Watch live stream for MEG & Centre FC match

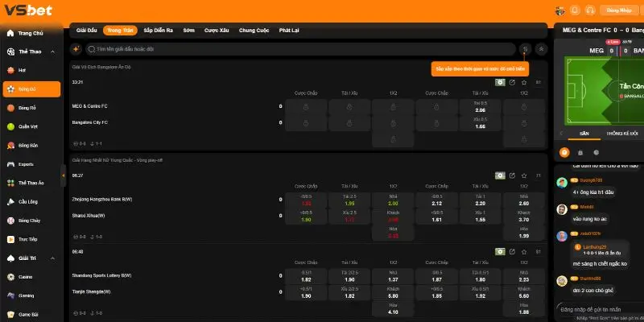[500, 83]
